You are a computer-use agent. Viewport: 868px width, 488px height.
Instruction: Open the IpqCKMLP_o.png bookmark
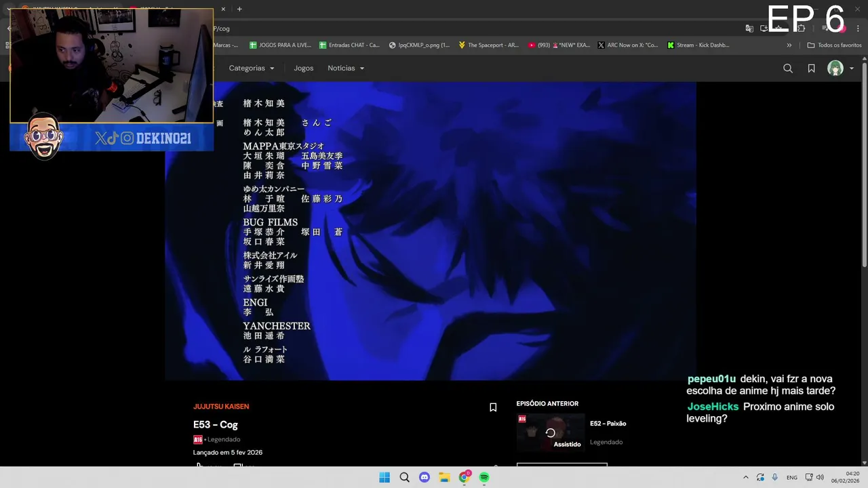(x=419, y=45)
